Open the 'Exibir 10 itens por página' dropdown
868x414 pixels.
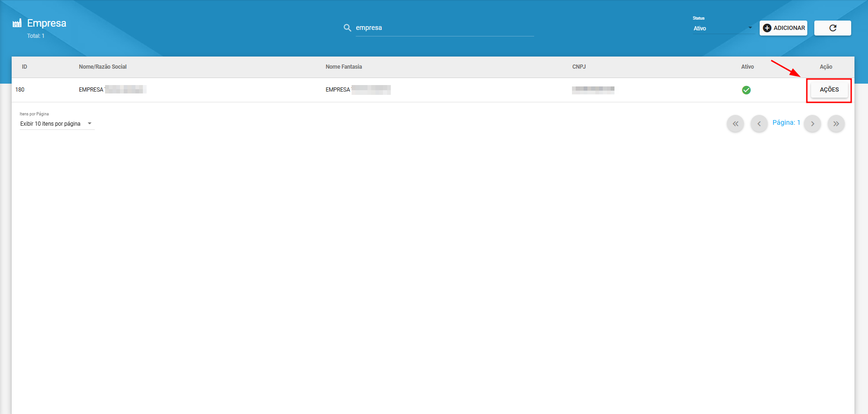point(56,124)
